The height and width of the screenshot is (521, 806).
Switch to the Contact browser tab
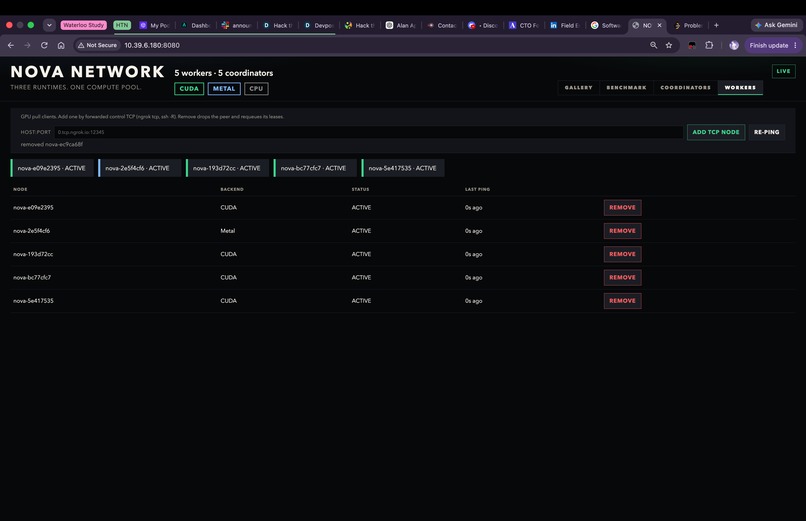click(x=442, y=25)
